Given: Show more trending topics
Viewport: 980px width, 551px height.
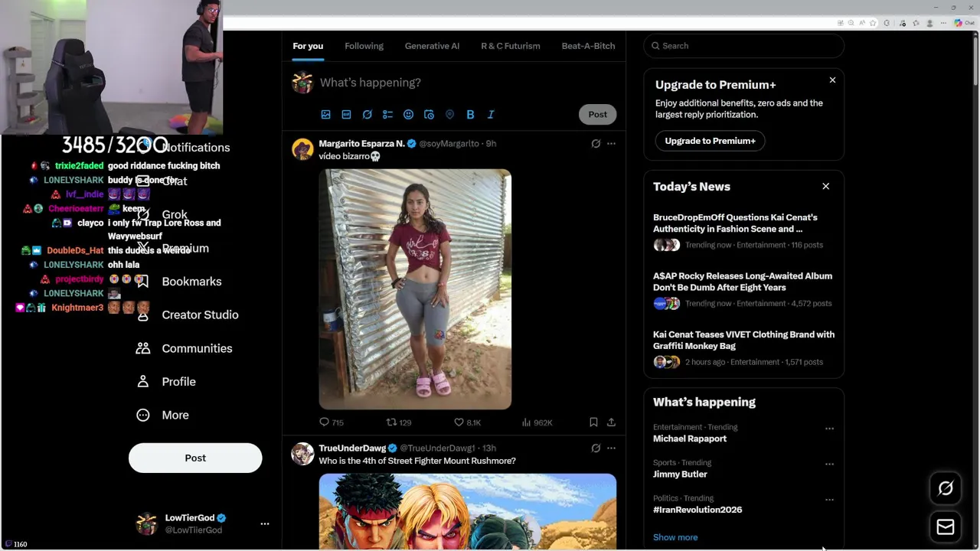Looking at the screenshot, I should pos(675,537).
